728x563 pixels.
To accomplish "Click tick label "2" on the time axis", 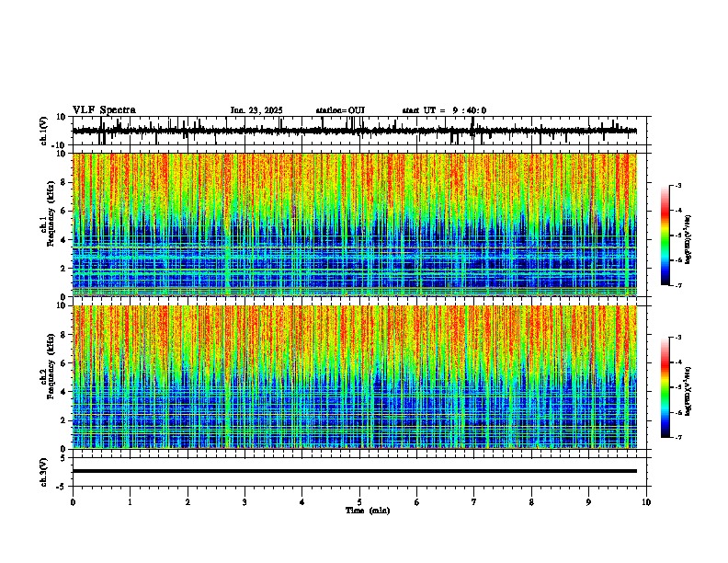I will coord(188,502).
